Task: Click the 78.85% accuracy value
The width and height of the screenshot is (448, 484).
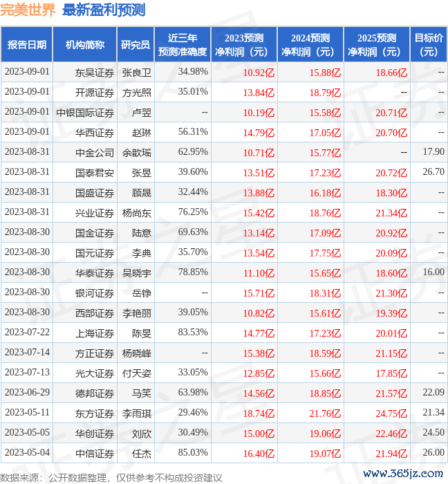Action: coord(193,272)
